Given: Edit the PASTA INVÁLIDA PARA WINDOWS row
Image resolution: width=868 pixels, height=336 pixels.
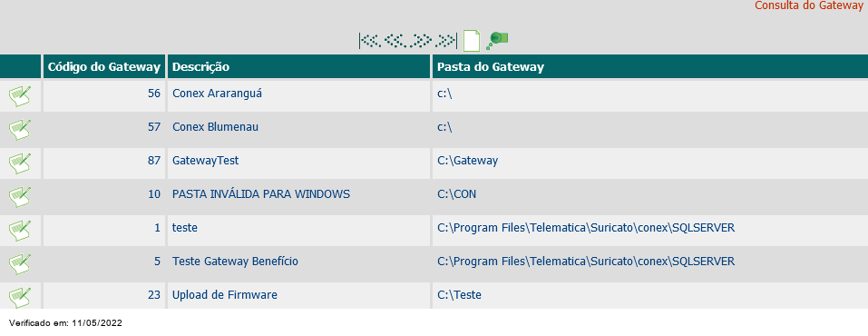Looking at the screenshot, I should (x=20, y=197).
